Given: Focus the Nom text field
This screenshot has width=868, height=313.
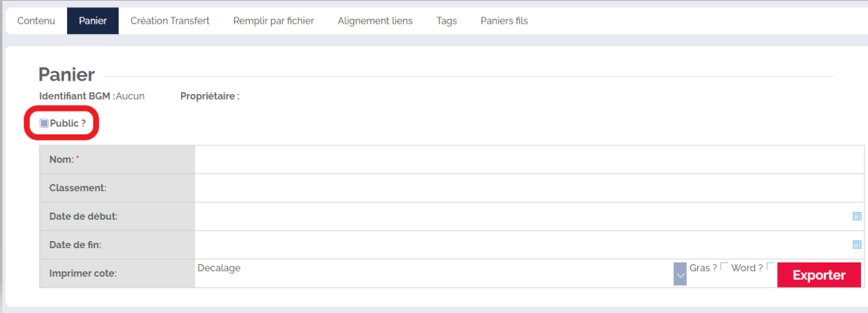Looking at the screenshot, I should pyautogui.click(x=529, y=159).
